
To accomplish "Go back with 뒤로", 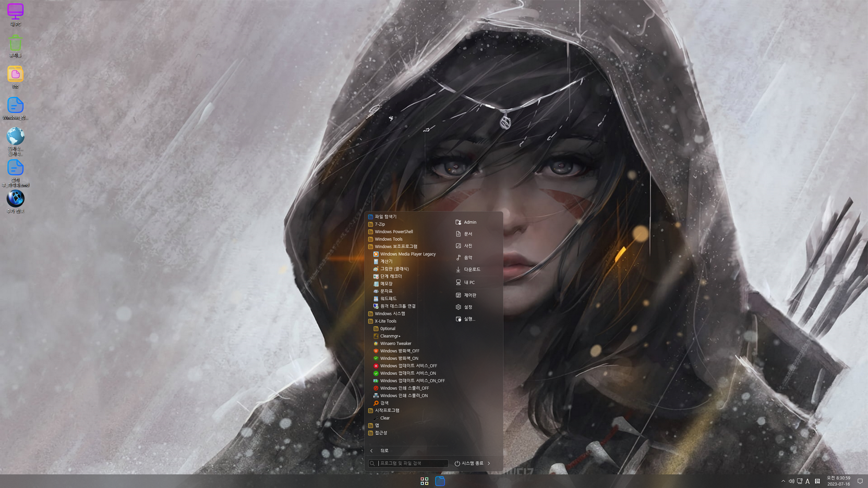I will (x=380, y=450).
